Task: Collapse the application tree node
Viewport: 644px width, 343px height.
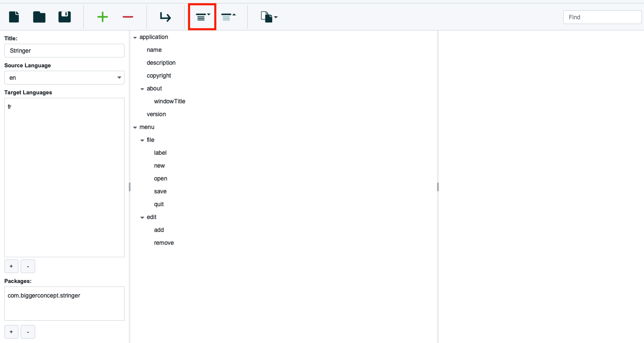Action: [x=135, y=37]
